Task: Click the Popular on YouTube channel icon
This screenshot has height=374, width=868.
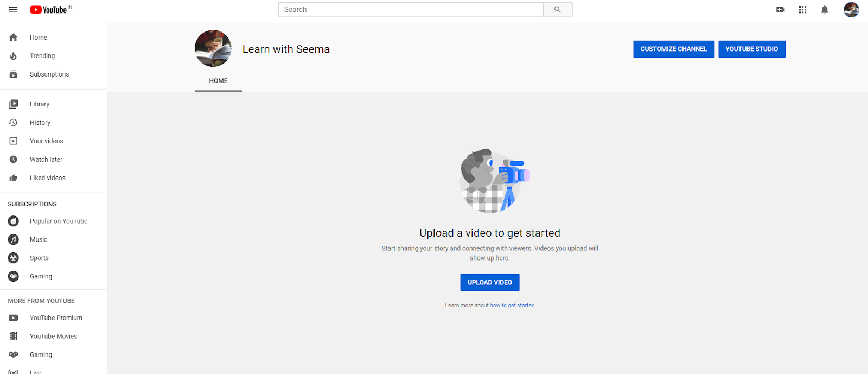Action: coord(14,221)
